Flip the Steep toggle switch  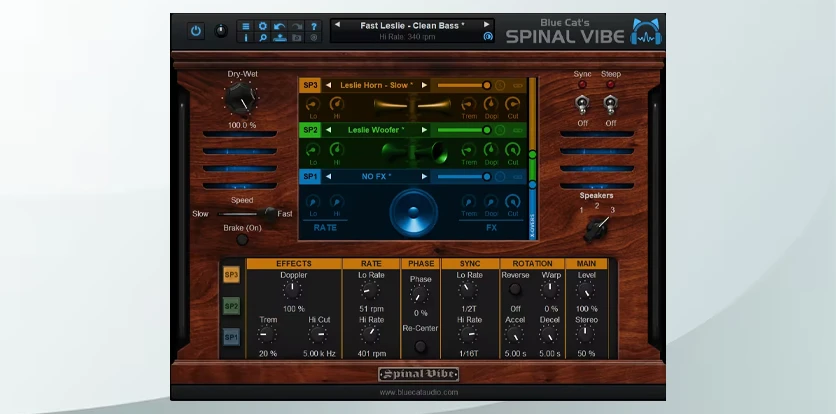click(610, 104)
